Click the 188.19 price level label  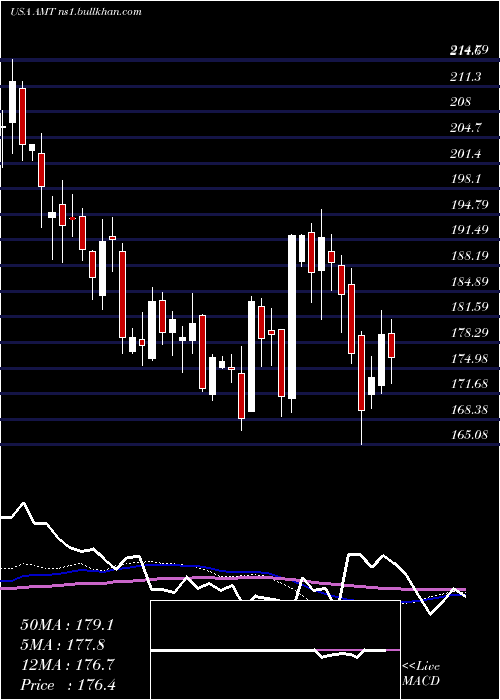469,256
